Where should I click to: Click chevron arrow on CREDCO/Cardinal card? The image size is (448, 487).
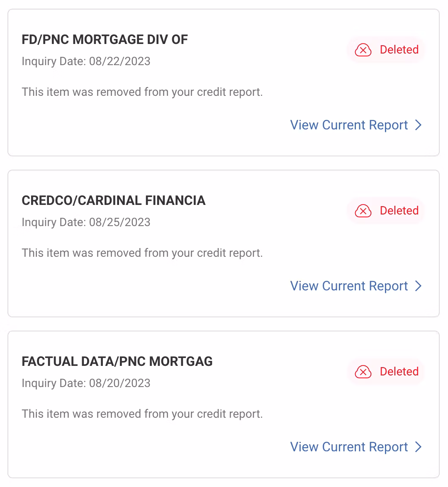418,286
